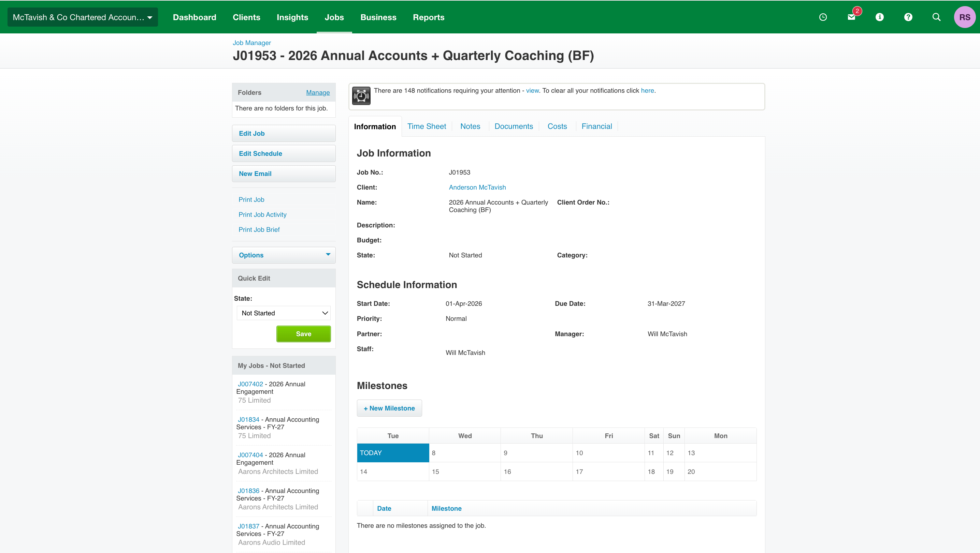Open the State Not Started dropdown

[284, 313]
